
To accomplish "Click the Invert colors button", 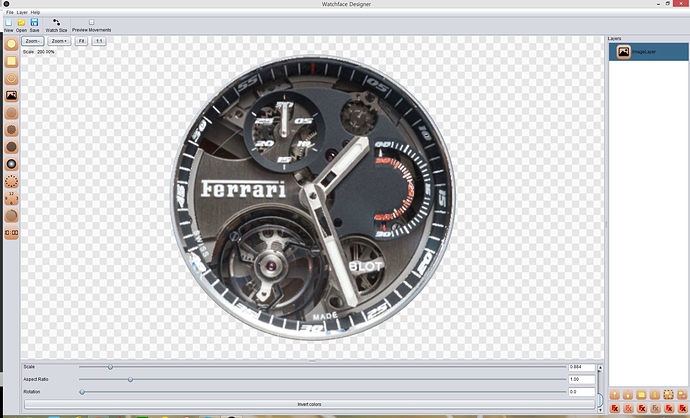I will click(309, 404).
